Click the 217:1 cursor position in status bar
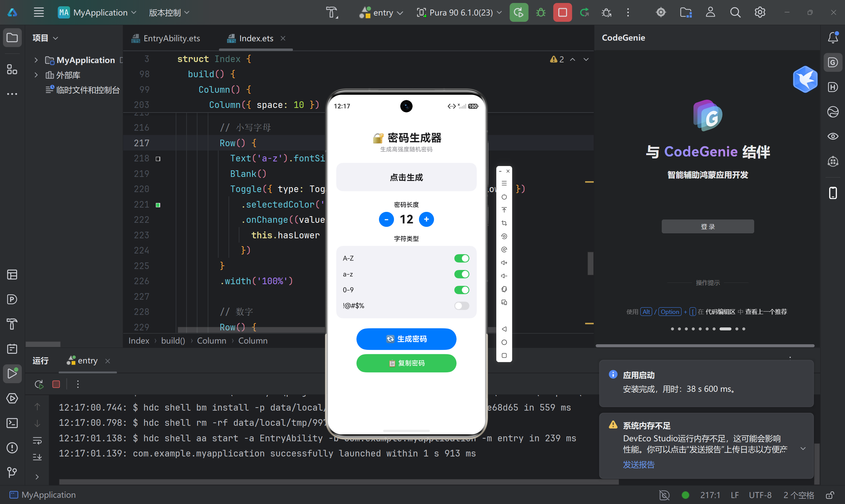Image resolution: width=845 pixels, height=504 pixels. coord(710,495)
